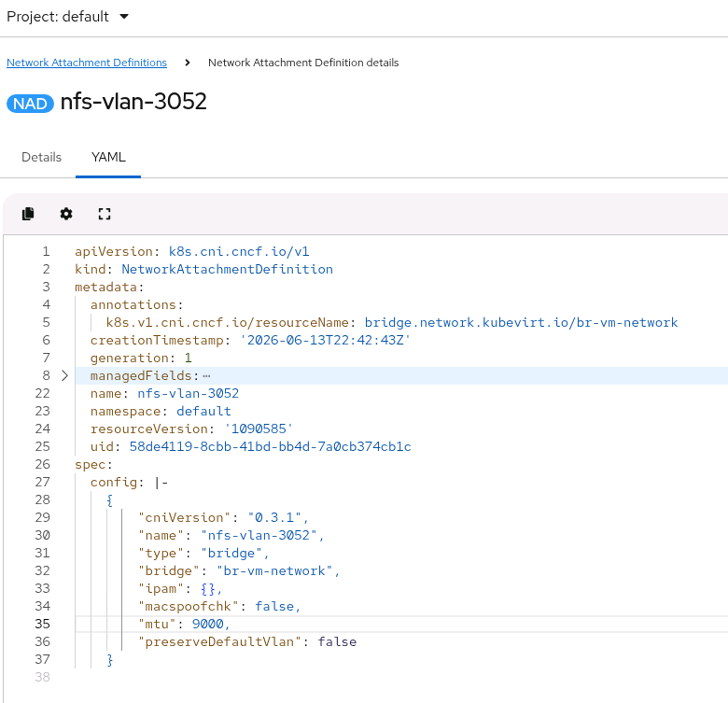
Task: Click bridge.network.kubevirt.io/br-vm-network value
Action: (x=521, y=322)
